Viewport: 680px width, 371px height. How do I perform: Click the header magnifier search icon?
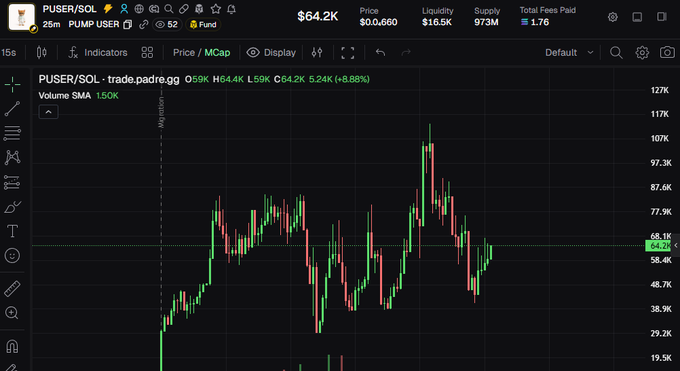(169, 9)
